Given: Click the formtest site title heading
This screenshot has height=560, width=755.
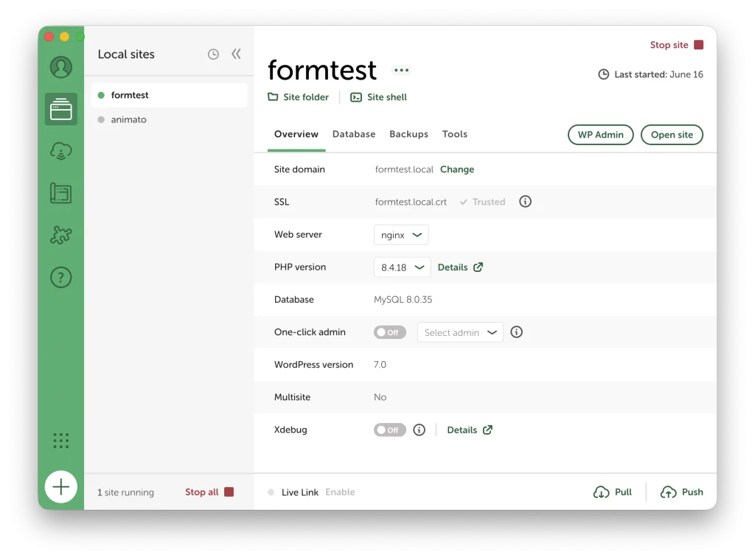Looking at the screenshot, I should (322, 70).
